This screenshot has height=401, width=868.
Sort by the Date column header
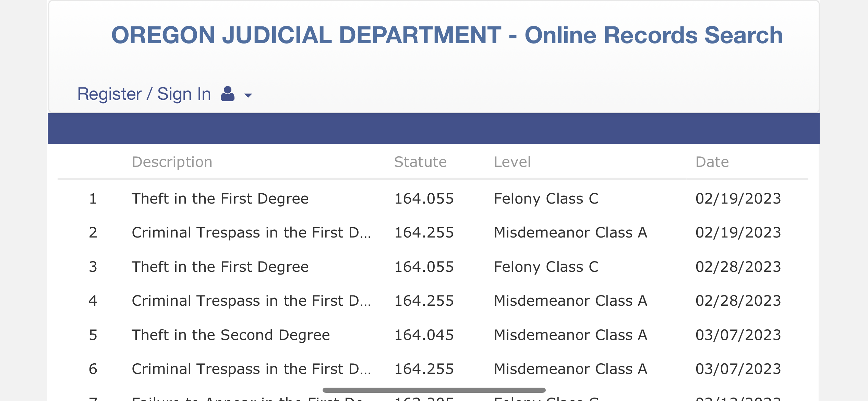pyautogui.click(x=712, y=162)
